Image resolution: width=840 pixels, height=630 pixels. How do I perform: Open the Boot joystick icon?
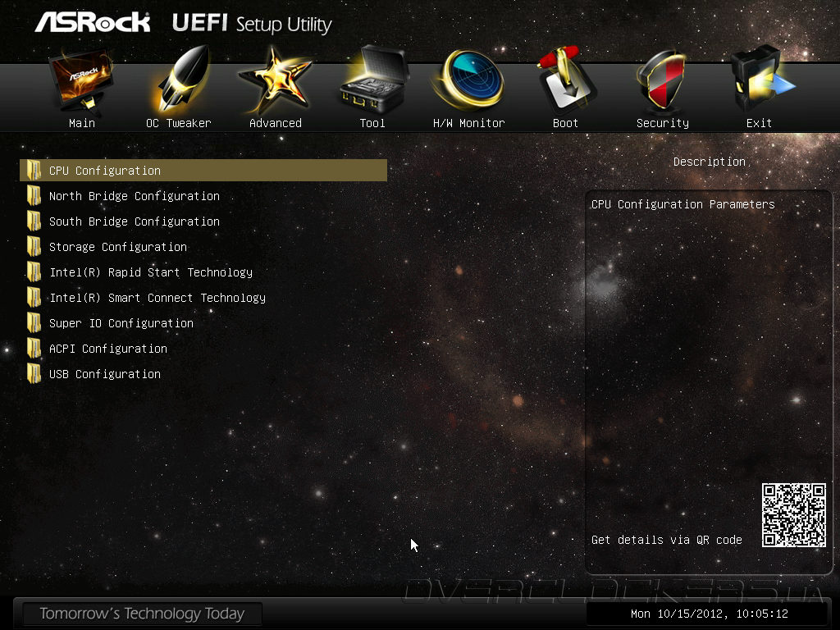[x=566, y=80]
